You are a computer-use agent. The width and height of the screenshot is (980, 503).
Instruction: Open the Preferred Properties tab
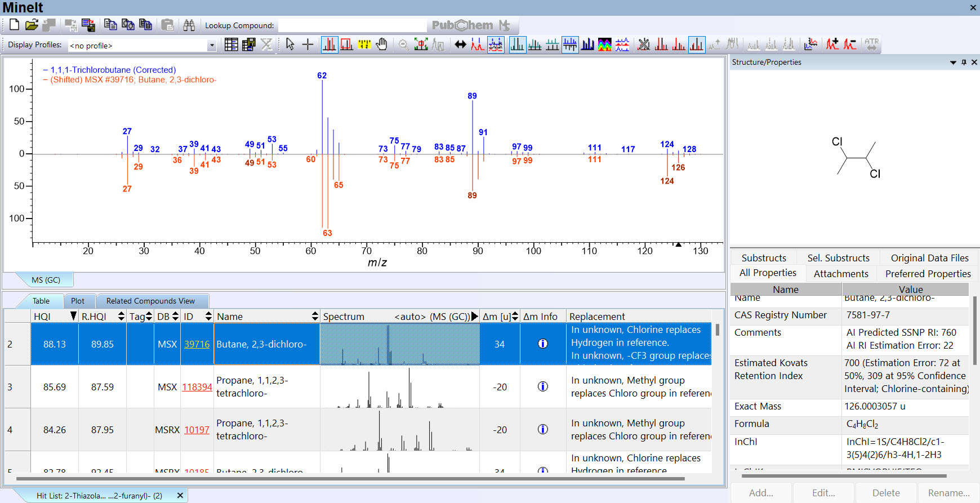point(928,274)
